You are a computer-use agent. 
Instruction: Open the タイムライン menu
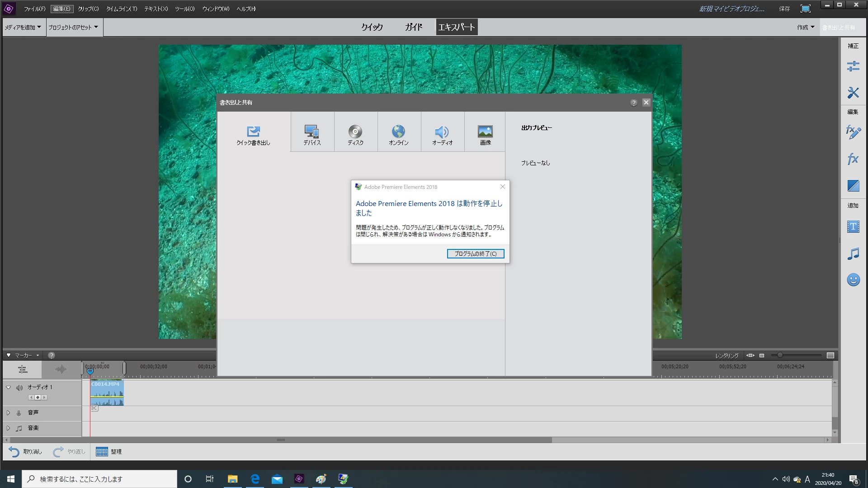point(121,9)
